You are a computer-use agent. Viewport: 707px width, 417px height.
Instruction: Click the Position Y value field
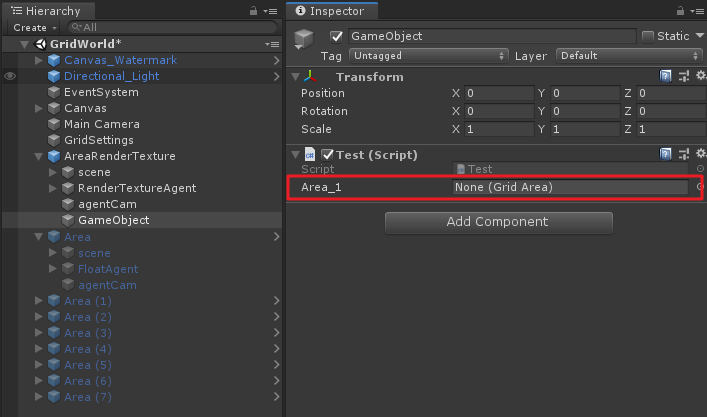585,93
